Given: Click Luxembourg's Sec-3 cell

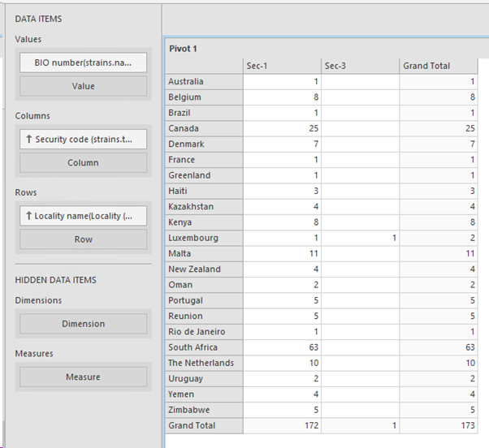Looking at the screenshot, I should [360, 238].
